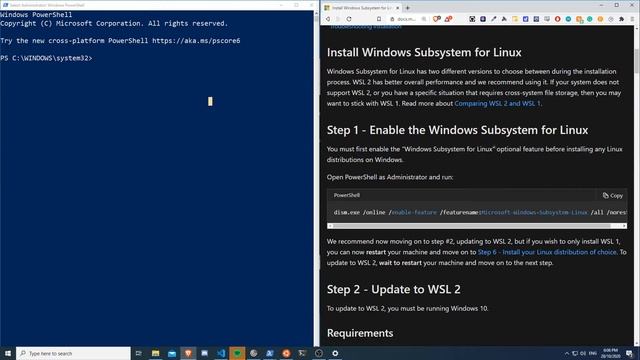Open the browser main menu at toolbar end
Screen dimensions: 640x360
pyautogui.click(x=632, y=19)
